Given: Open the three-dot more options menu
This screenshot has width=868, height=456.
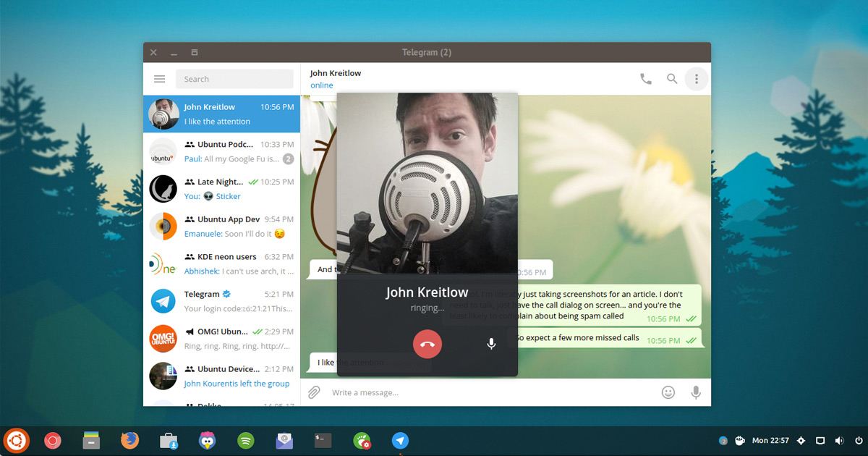Looking at the screenshot, I should tap(697, 79).
